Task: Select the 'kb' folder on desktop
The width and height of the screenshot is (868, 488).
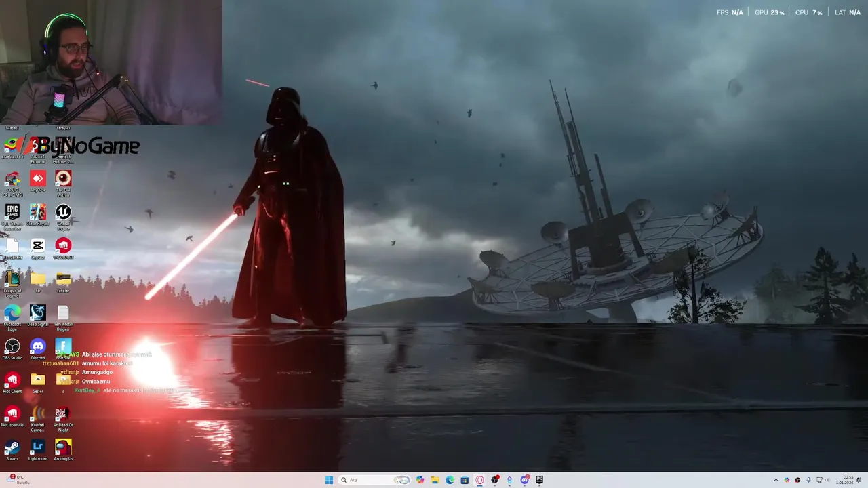Action: pyautogui.click(x=38, y=282)
